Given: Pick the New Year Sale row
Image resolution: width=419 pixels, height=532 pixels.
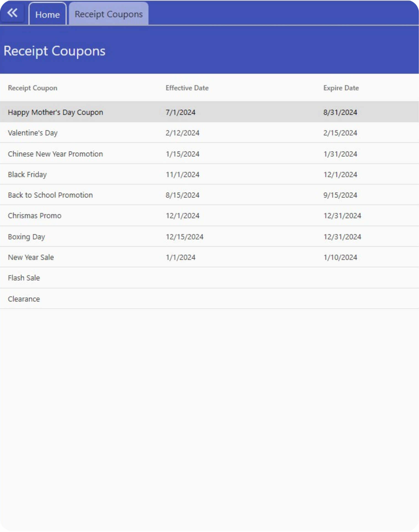Looking at the screenshot, I should [x=31, y=257].
